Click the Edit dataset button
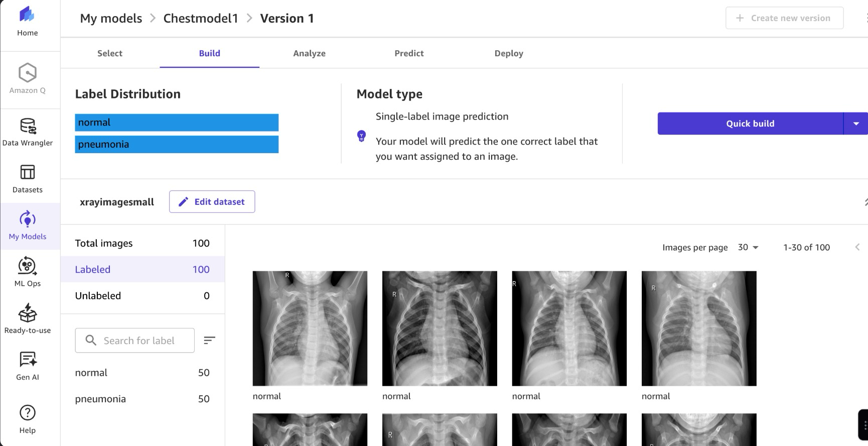This screenshot has width=868, height=446. [212, 202]
